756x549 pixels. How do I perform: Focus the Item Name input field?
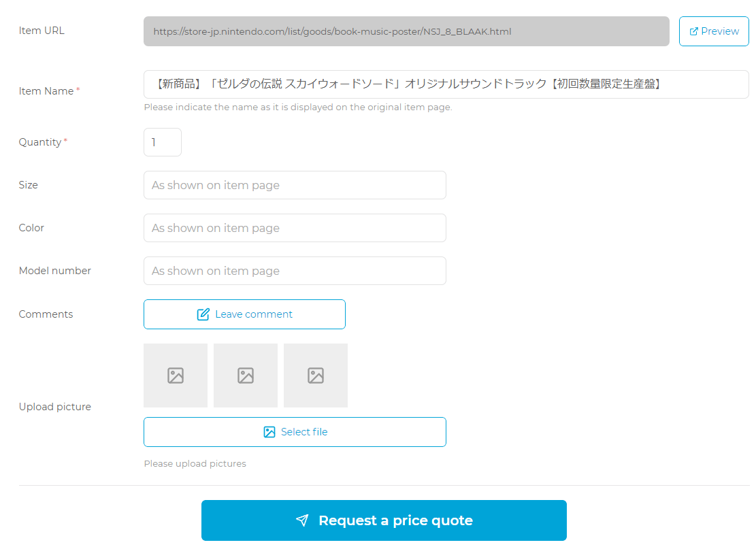446,84
